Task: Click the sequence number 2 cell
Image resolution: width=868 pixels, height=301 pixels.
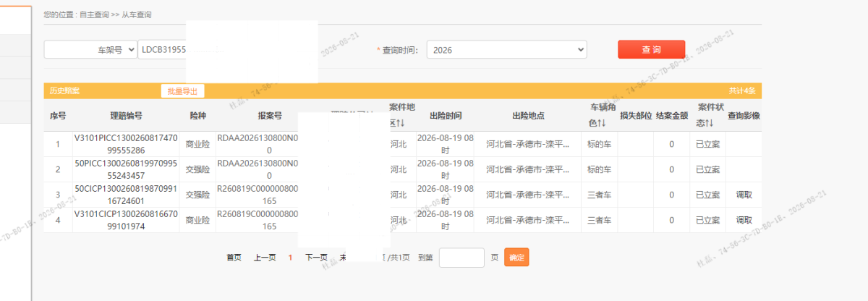Action: click(x=58, y=169)
